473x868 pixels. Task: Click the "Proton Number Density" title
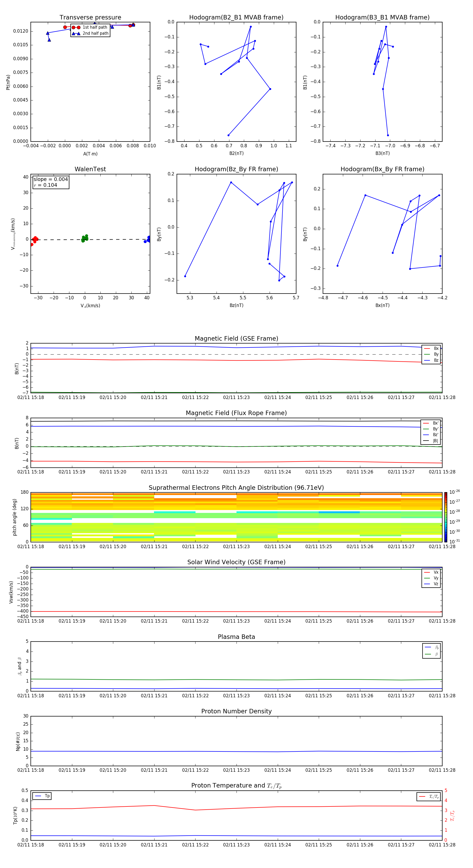[x=236, y=711]
